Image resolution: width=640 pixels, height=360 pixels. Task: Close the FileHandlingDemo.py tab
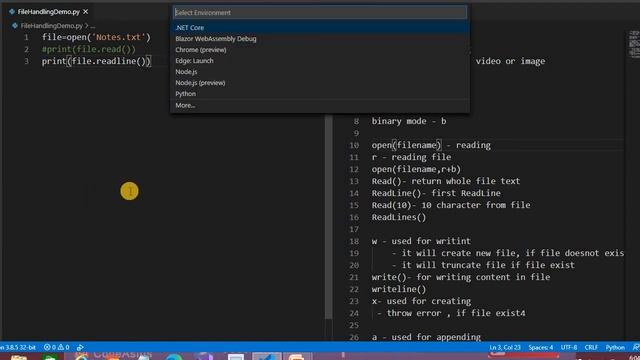click(x=86, y=12)
